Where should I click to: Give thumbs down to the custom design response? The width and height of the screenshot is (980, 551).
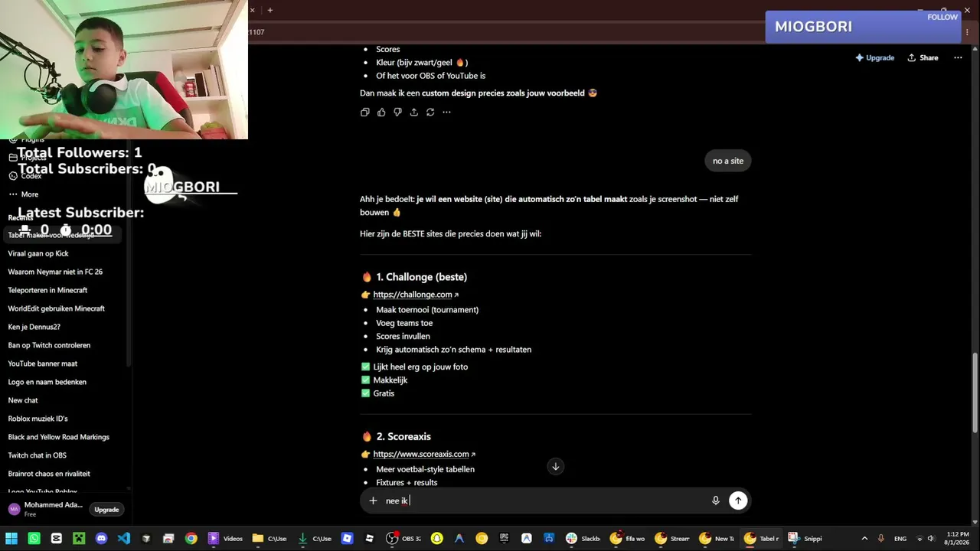pos(397,112)
